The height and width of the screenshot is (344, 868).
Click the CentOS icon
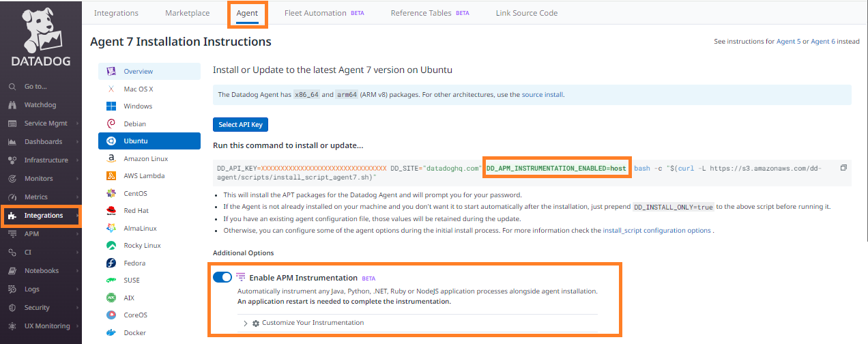point(111,193)
